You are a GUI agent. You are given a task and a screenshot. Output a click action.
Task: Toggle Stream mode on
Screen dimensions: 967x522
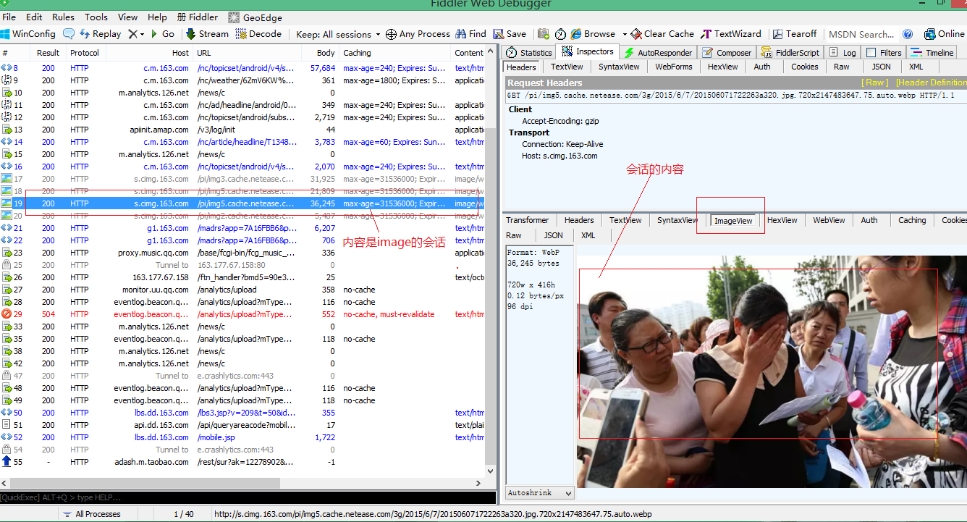tap(206, 34)
